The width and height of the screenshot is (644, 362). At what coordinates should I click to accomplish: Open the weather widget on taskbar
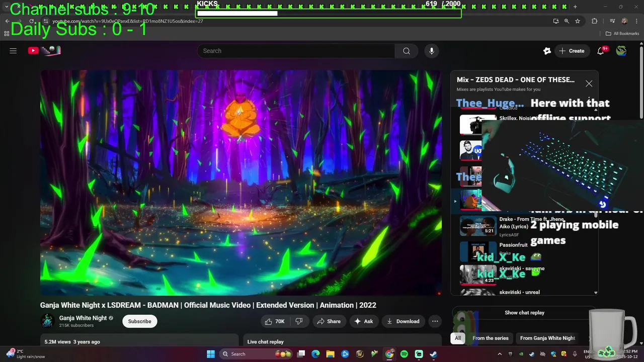pos(25,354)
